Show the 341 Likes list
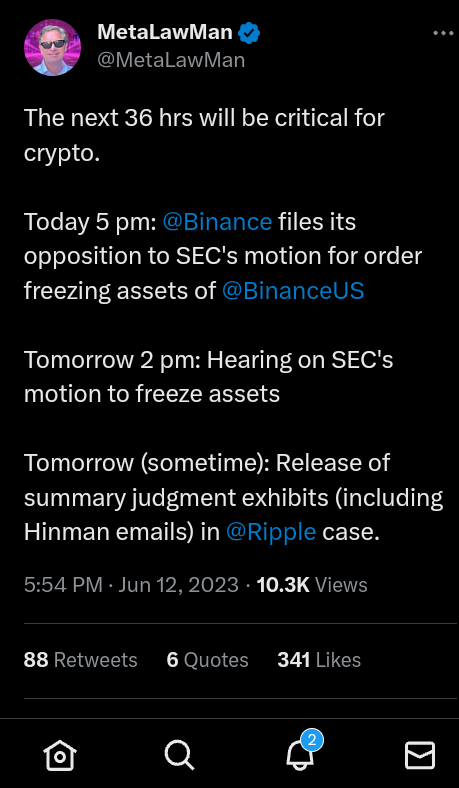459x788 pixels. pyautogui.click(x=319, y=660)
